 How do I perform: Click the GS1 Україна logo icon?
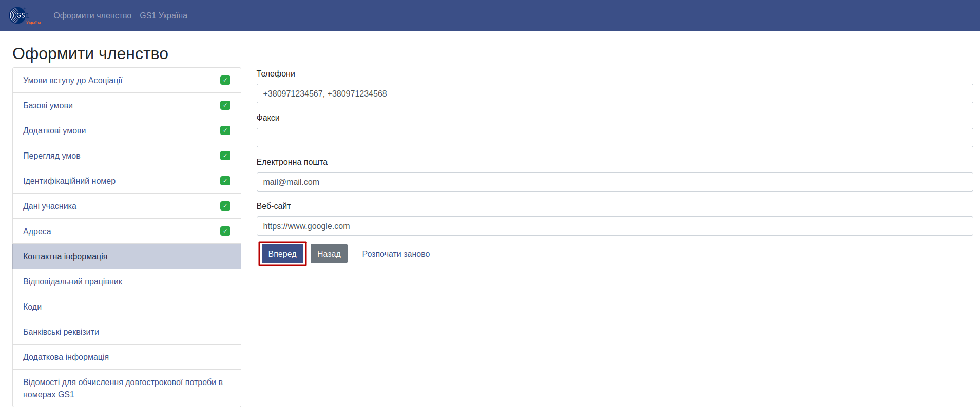pos(25,15)
